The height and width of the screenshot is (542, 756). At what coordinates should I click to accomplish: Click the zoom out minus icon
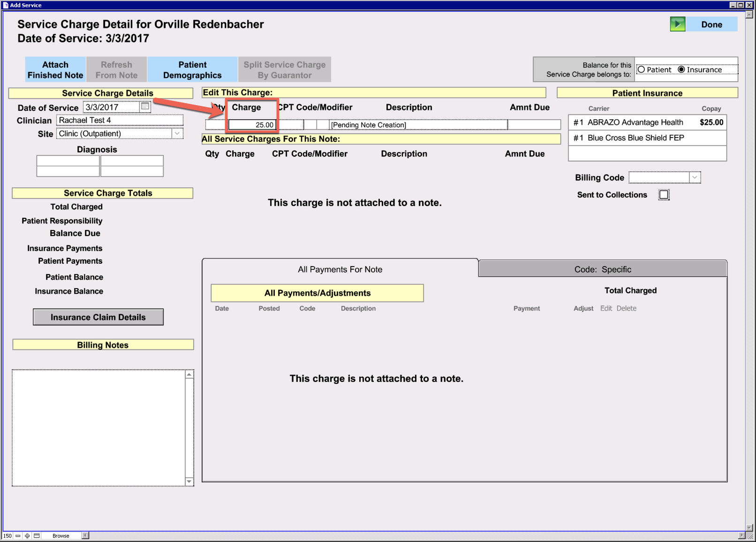click(x=18, y=535)
